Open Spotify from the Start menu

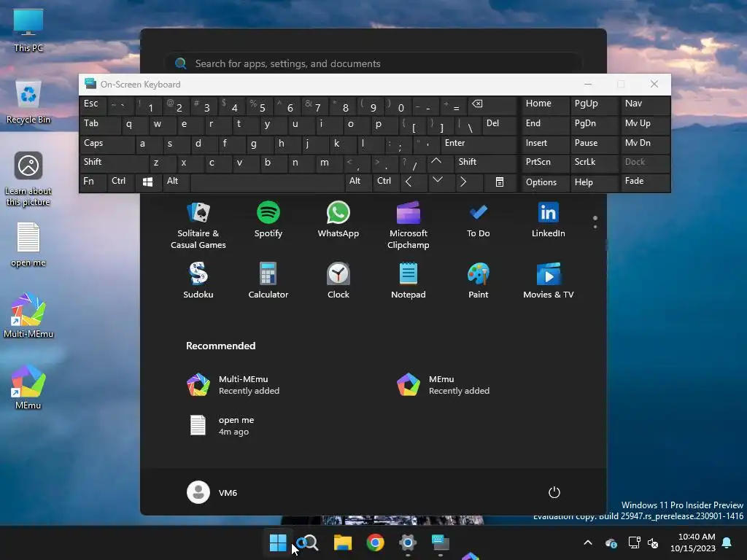pos(268,219)
